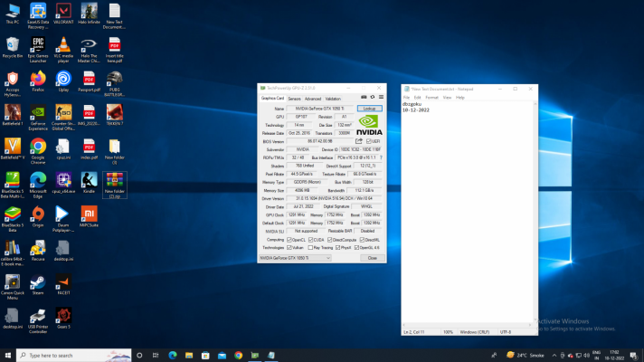Switch to the Validation tab in GPU-Z
Screen dimensions: 644x362
tap(333, 99)
